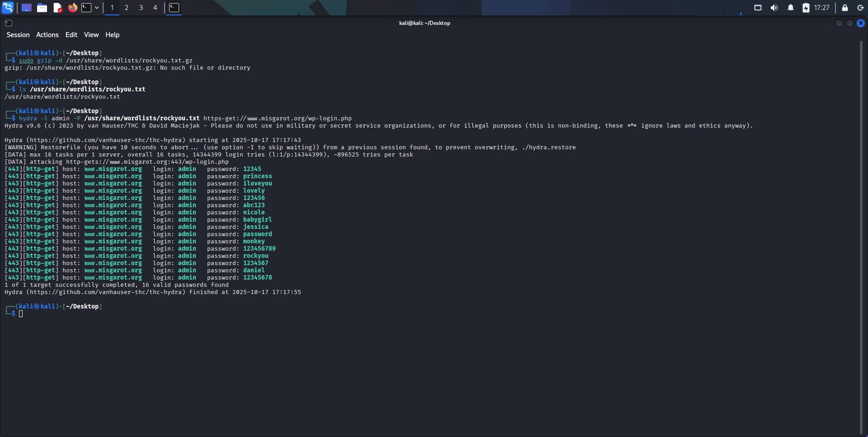Click the password '1234567'
868x437 pixels.
256,263
